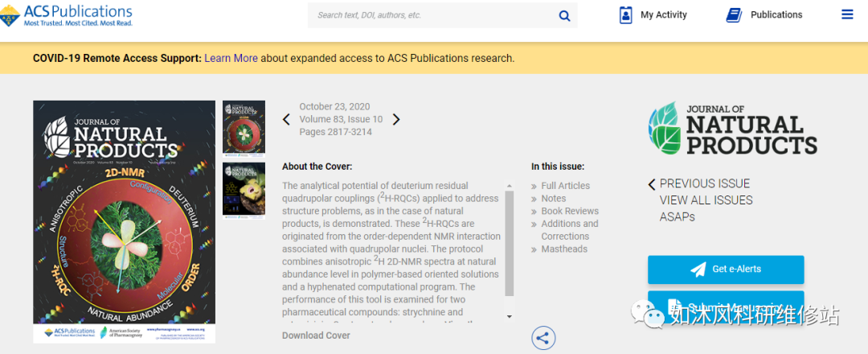Image resolution: width=868 pixels, height=354 pixels.
Task: Go to next issue with right chevron
Action: pyautogui.click(x=395, y=119)
